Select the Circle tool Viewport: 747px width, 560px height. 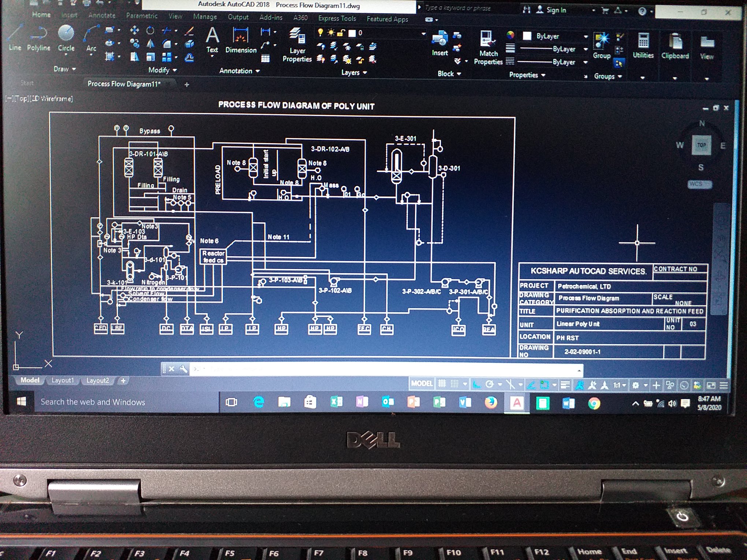[x=66, y=38]
